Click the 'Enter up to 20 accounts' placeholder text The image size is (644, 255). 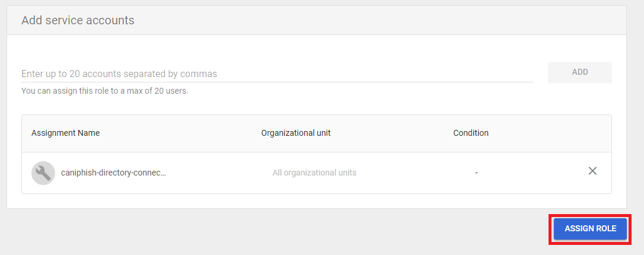(119, 74)
